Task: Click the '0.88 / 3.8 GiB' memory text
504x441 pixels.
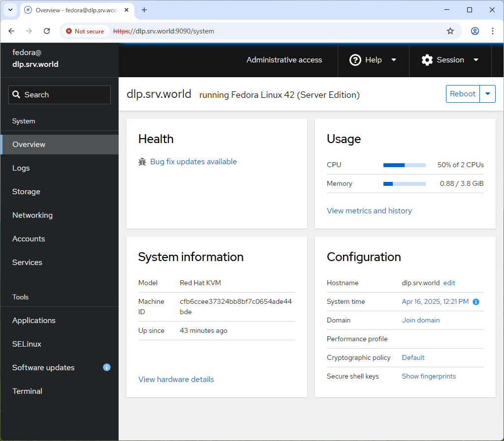Action: pyautogui.click(x=462, y=183)
